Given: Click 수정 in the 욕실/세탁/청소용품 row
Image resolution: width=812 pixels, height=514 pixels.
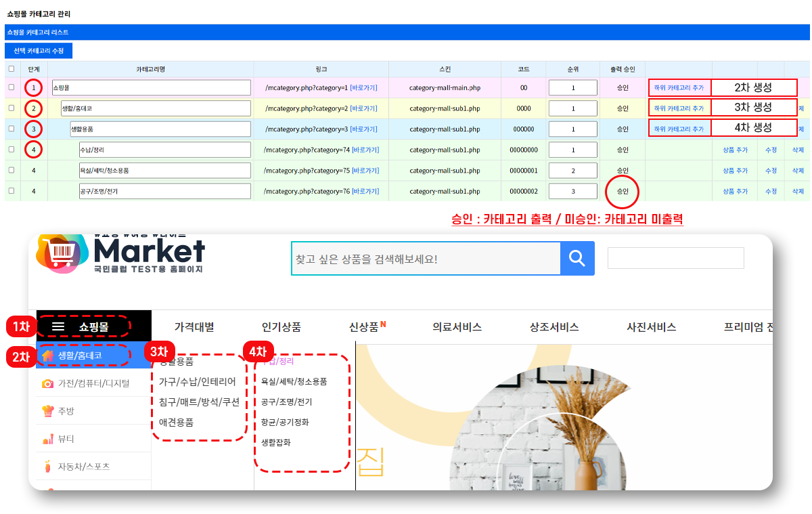Looking at the screenshot, I should tap(771, 171).
